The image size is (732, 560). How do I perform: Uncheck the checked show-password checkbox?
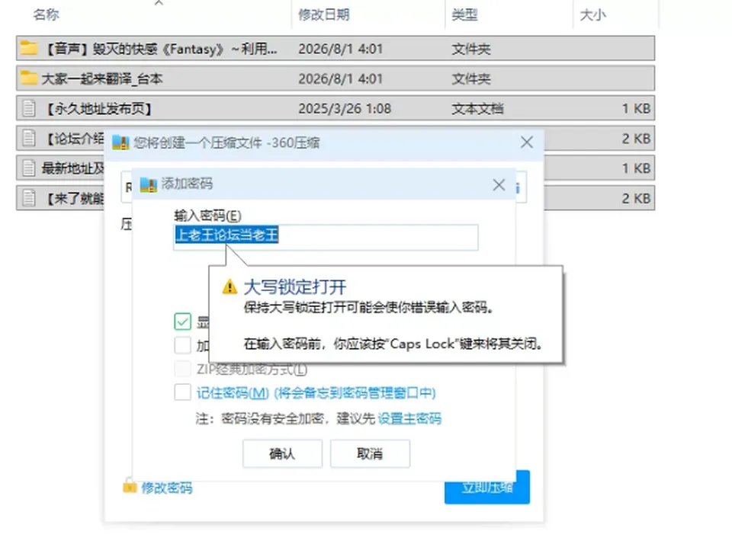click(182, 321)
